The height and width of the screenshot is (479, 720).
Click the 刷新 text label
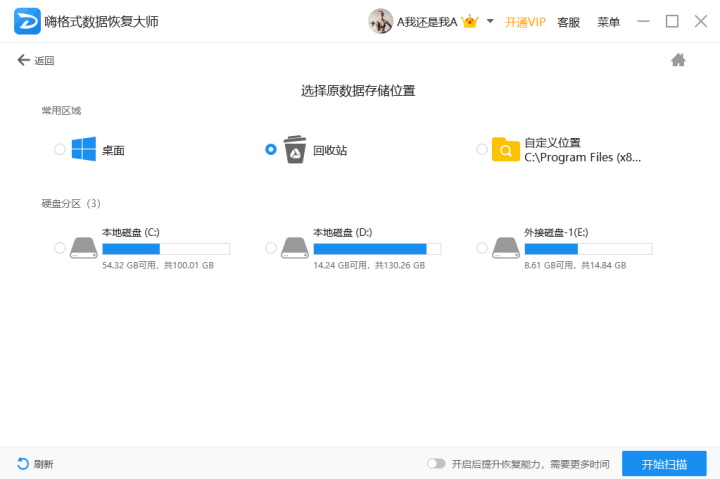(44, 464)
